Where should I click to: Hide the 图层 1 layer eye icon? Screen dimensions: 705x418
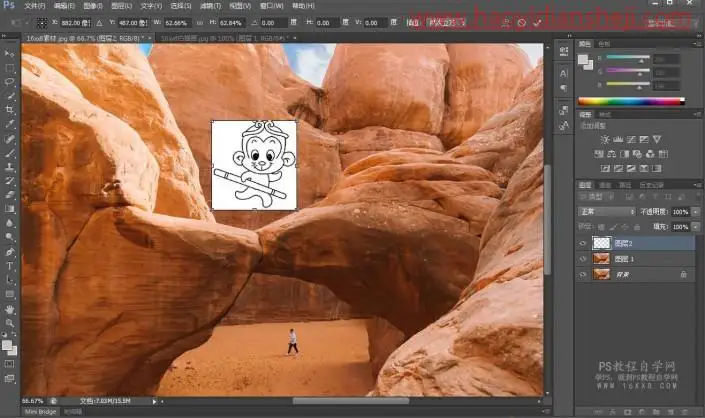pyautogui.click(x=583, y=259)
